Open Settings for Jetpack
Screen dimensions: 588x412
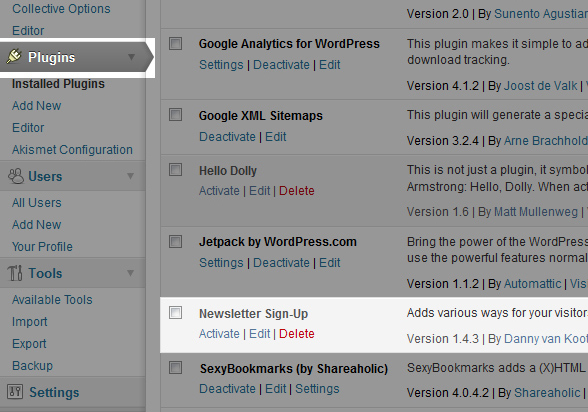(221, 263)
